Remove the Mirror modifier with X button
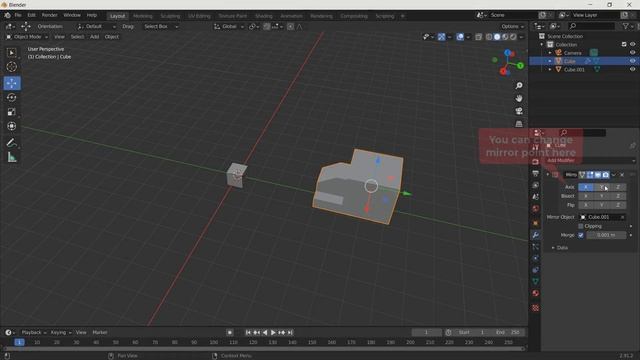This screenshot has height=360, width=640. [x=622, y=175]
